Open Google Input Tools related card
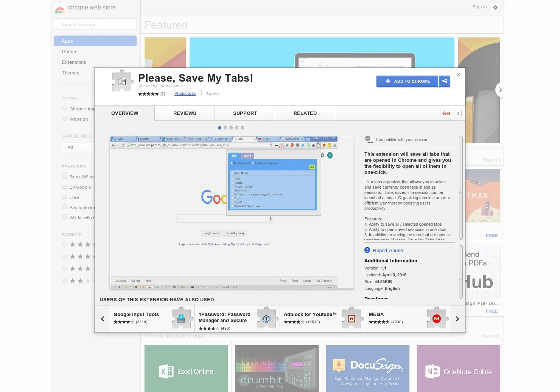This screenshot has height=392, width=560. tap(152, 319)
